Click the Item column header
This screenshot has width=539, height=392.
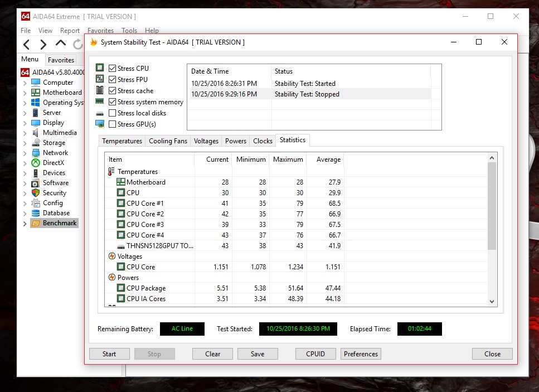point(149,159)
